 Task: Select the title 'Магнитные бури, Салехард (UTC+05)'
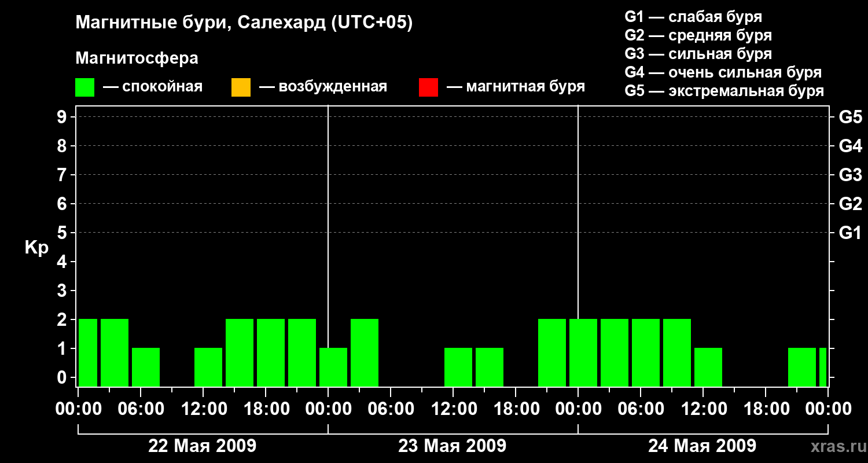244,23
